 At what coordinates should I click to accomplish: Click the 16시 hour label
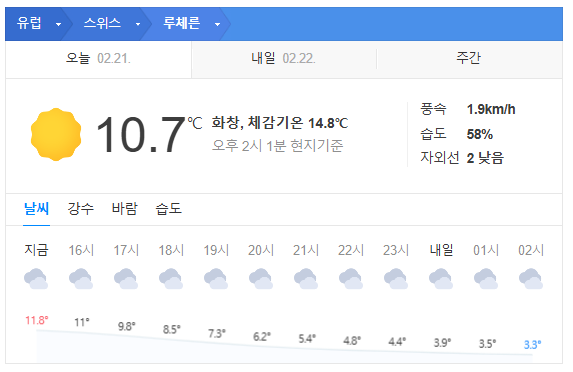[x=81, y=250]
